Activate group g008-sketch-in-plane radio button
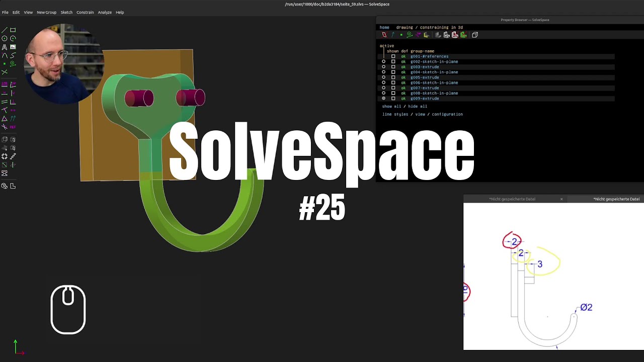This screenshot has height=362, width=644. [x=383, y=93]
